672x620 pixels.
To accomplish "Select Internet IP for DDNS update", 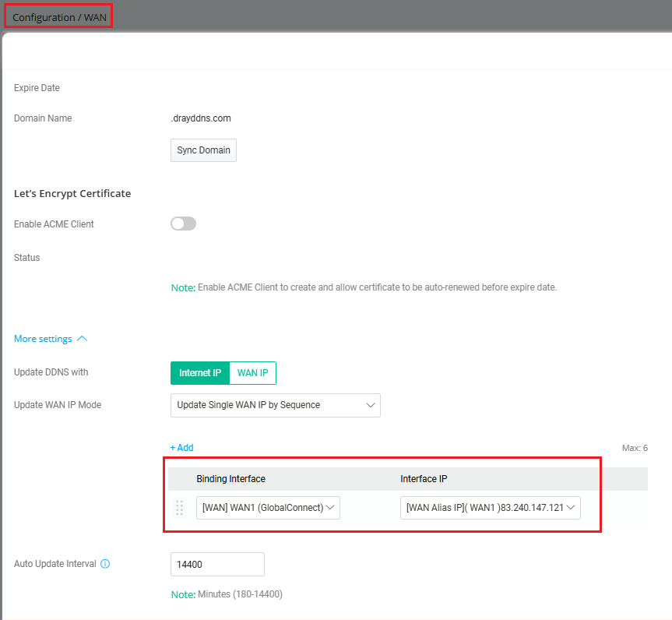I will (200, 373).
